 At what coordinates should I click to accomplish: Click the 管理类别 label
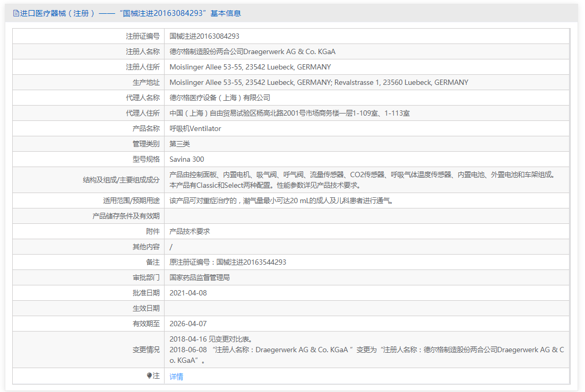146,144
